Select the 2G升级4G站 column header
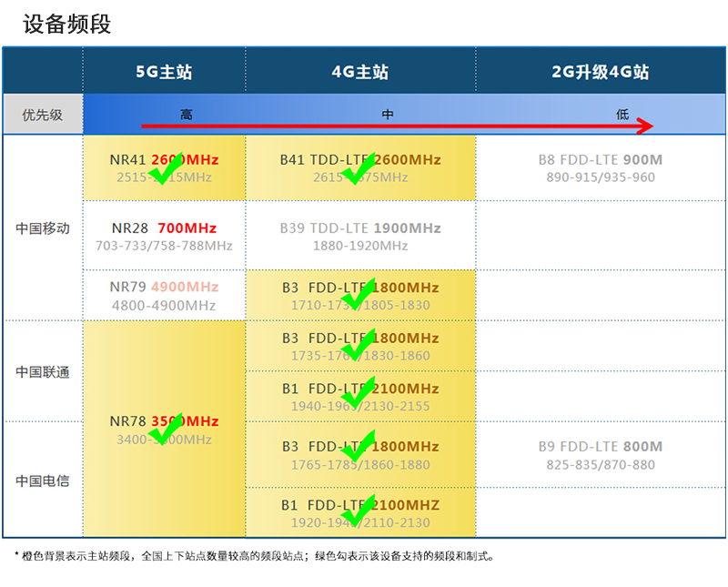The height and width of the screenshot is (587, 728). 600,72
